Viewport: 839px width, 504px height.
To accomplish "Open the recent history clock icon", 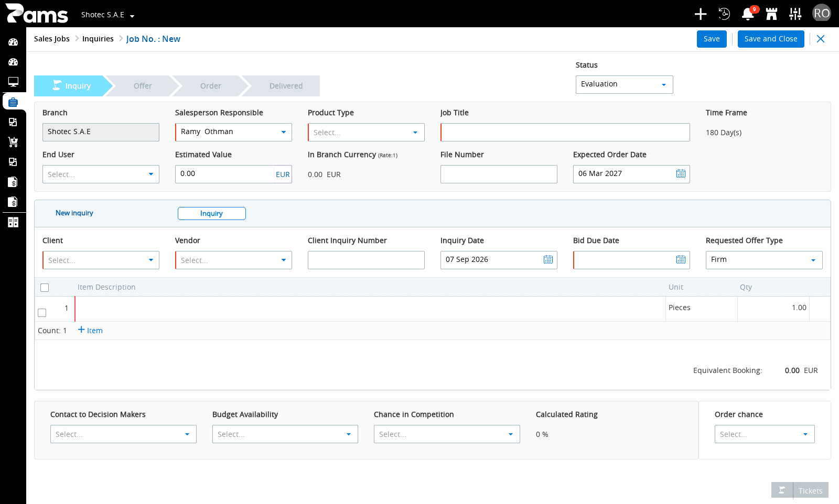I will [724, 14].
